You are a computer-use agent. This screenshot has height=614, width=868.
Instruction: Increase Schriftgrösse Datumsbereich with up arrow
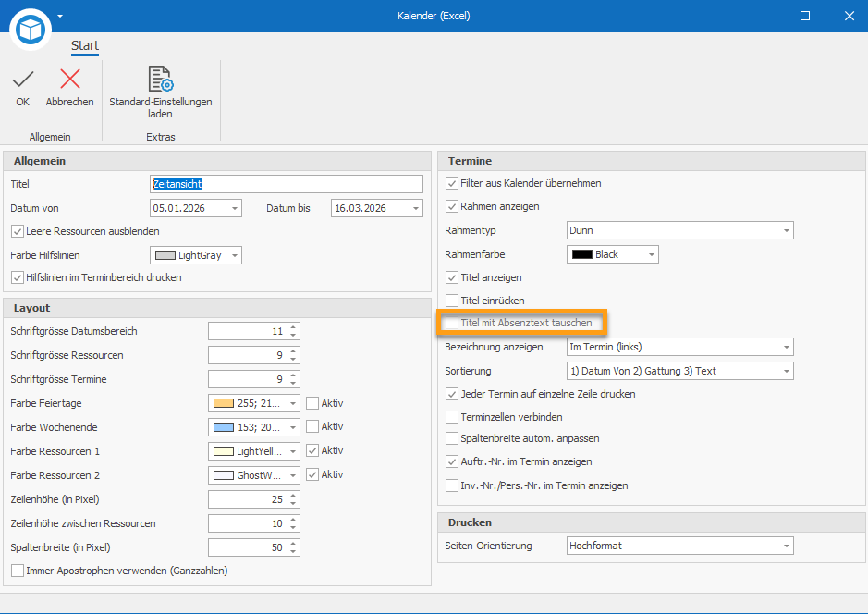(294, 327)
